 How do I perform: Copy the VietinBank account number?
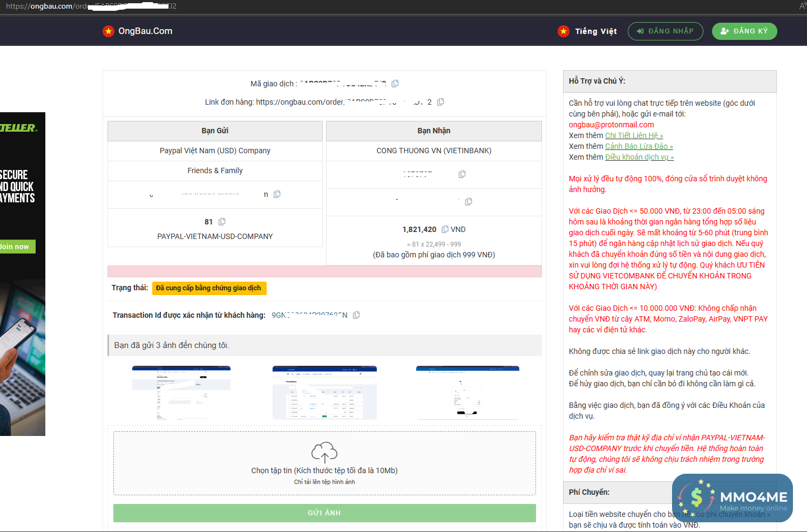click(462, 174)
